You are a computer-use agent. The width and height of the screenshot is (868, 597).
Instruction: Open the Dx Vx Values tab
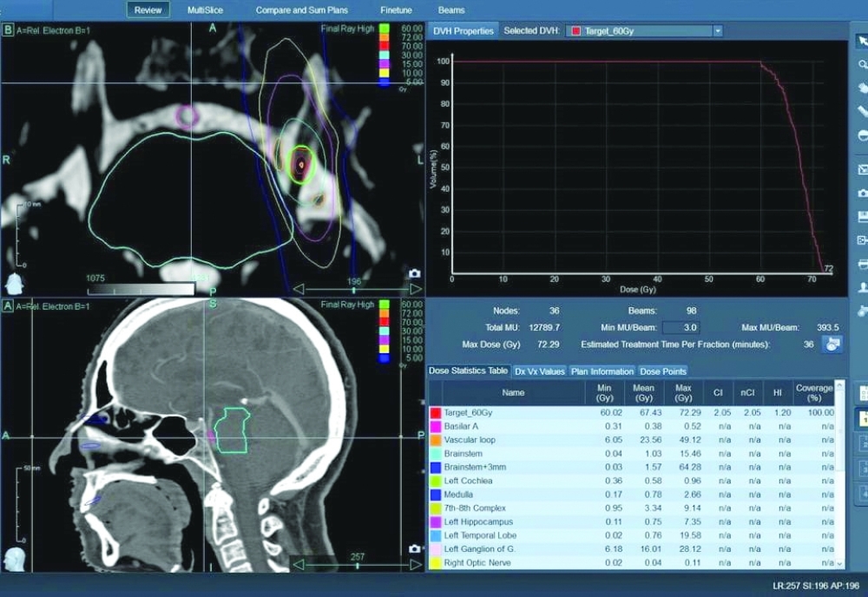pos(539,371)
